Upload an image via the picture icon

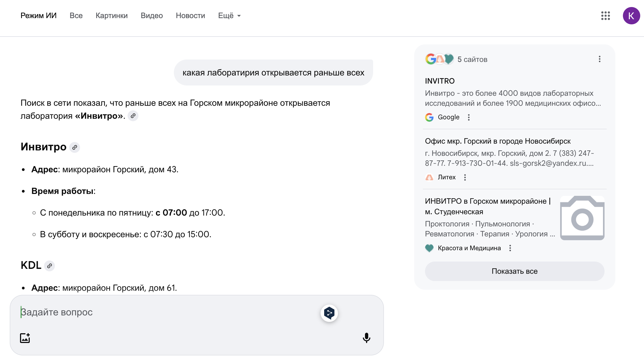point(25,338)
